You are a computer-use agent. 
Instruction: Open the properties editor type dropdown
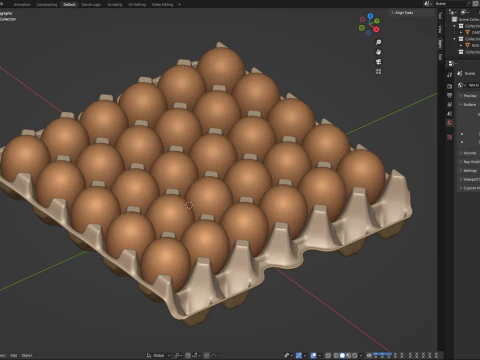[452, 63]
